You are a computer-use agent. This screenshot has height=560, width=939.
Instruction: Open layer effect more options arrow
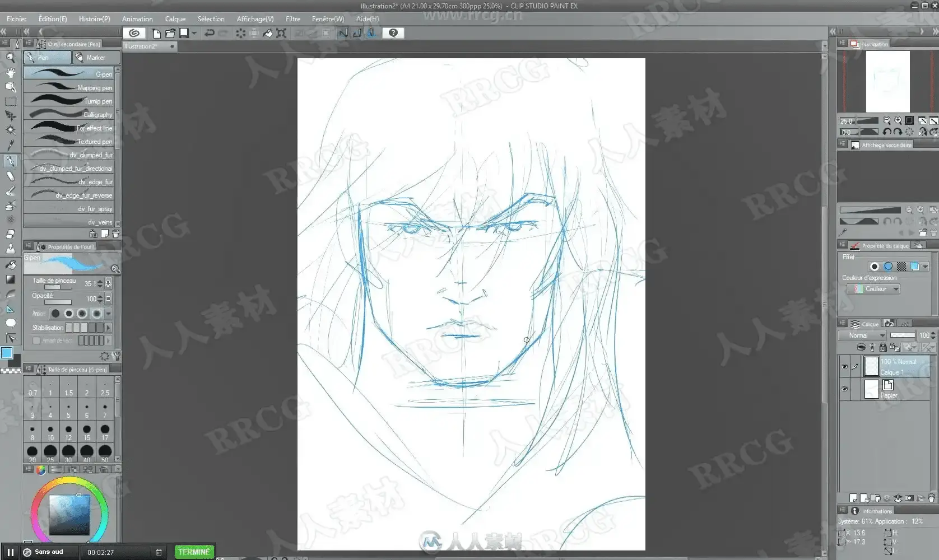925,267
